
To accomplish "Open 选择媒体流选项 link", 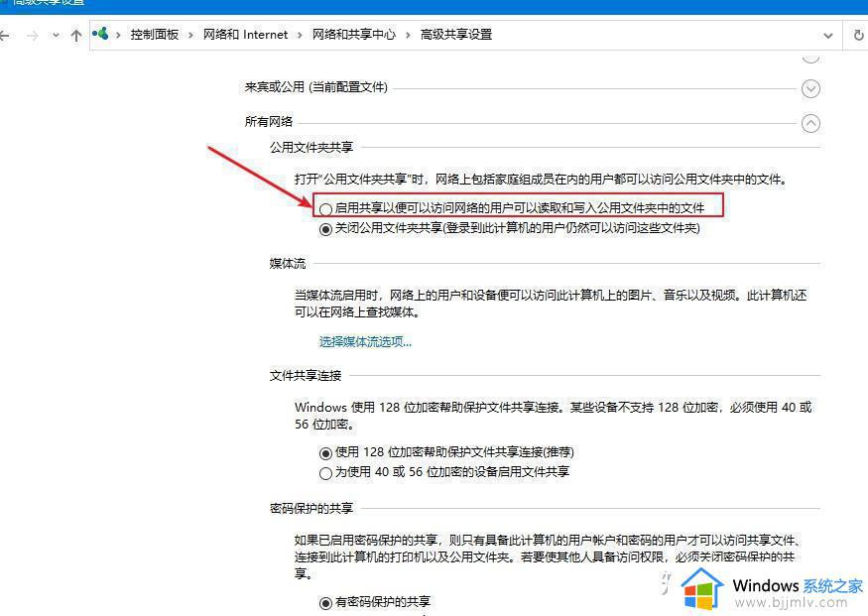I will click(x=365, y=341).
